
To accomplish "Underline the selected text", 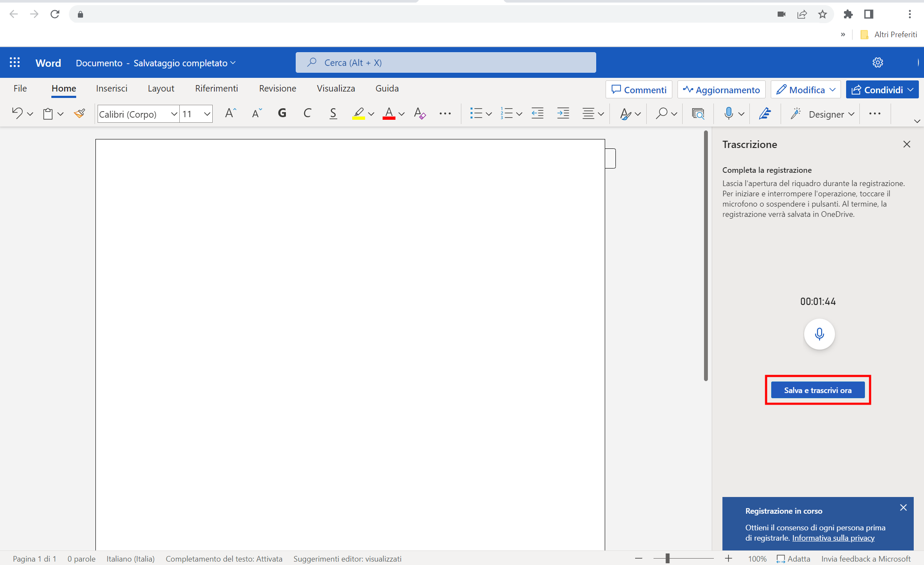I will coord(333,113).
